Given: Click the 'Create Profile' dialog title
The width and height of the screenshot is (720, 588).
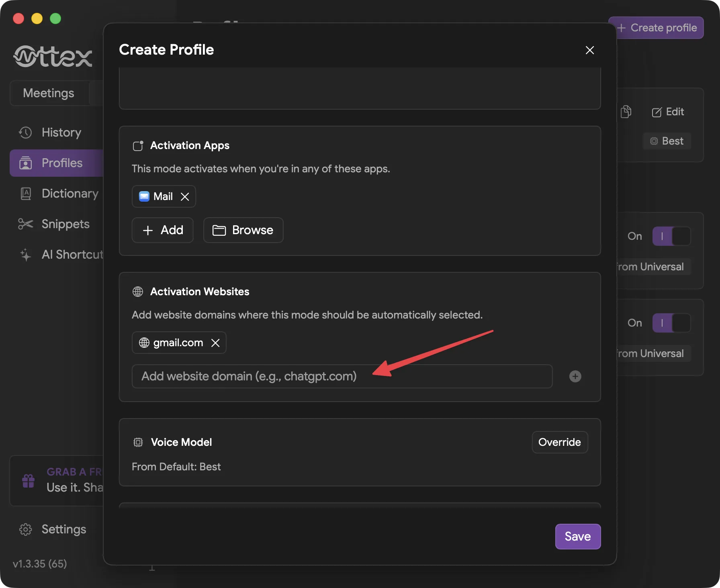Looking at the screenshot, I should (166, 50).
